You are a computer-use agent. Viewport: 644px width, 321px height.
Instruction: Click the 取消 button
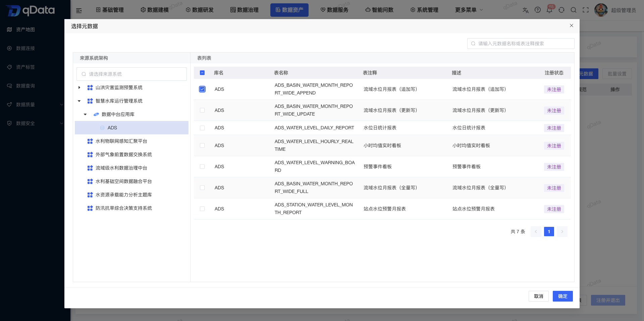[x=539, y=296]
